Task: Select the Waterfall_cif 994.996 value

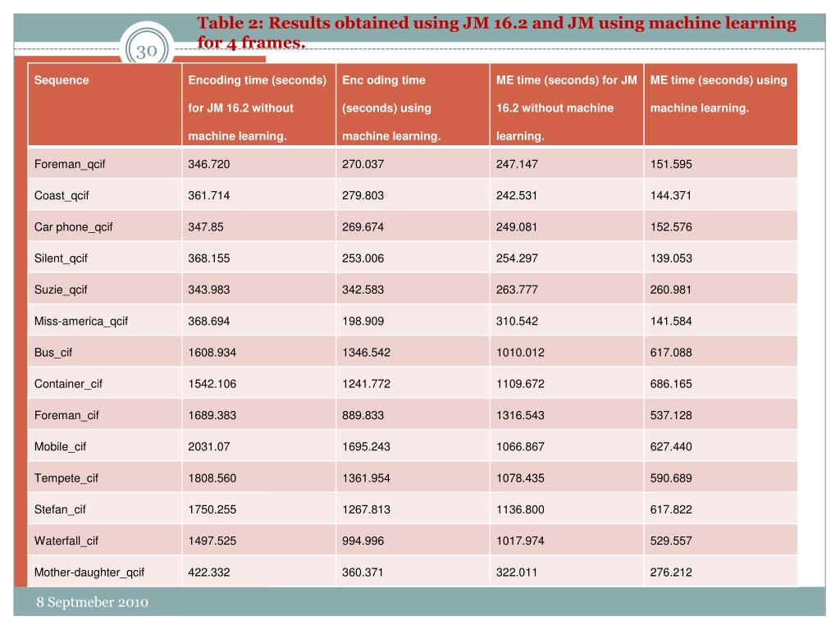Action: click(363, 541)
